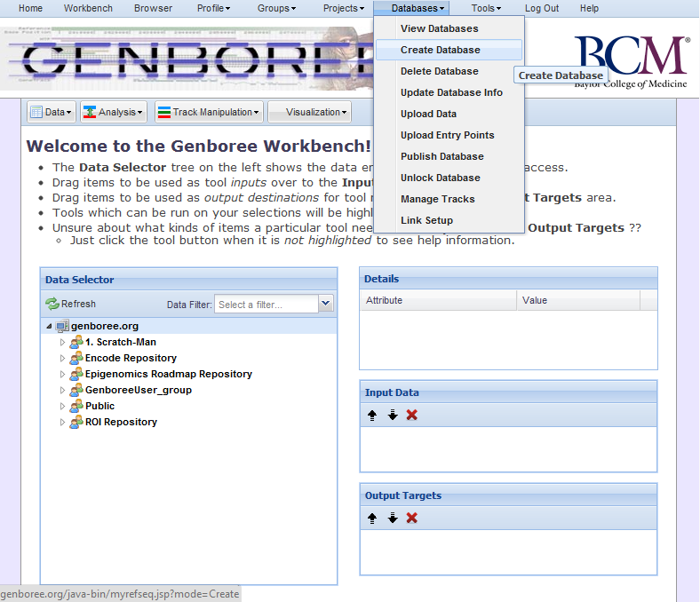Screen dimensions: 700x602
Task: Expand the Encode Repository tree node
Action: pyautogui.click(x=62, y=359)
